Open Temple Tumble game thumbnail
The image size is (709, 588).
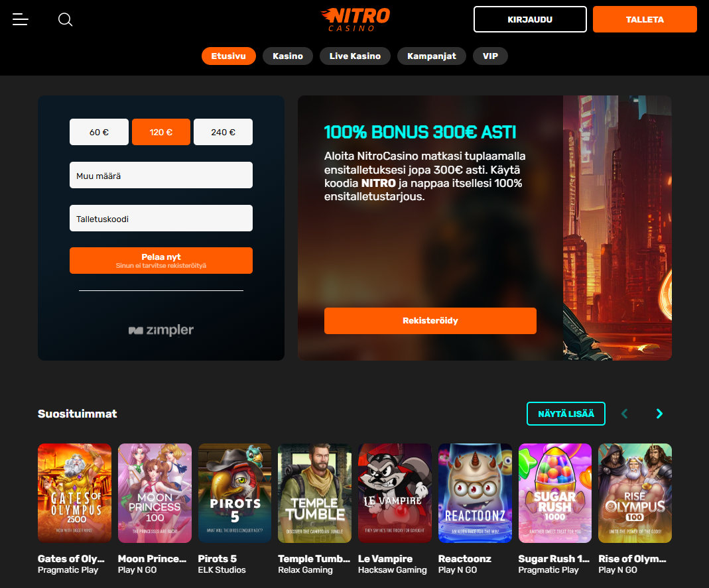click(315, 493)
